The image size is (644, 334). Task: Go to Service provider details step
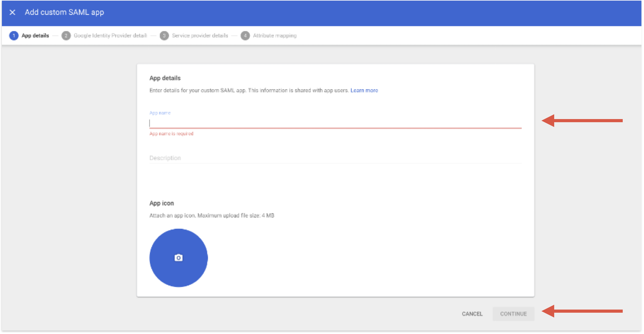[x=200, y=36]
